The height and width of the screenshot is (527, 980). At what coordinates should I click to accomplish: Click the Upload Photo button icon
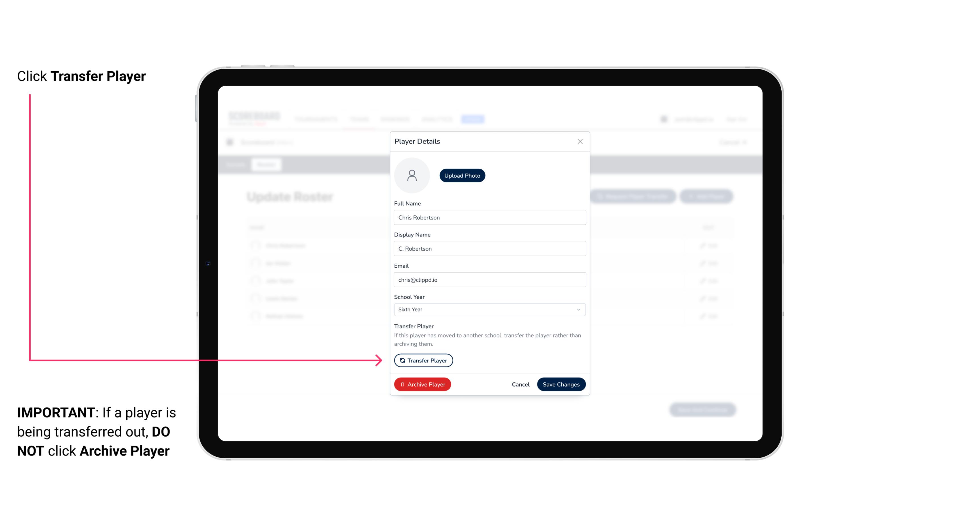(x=462, y=176)
